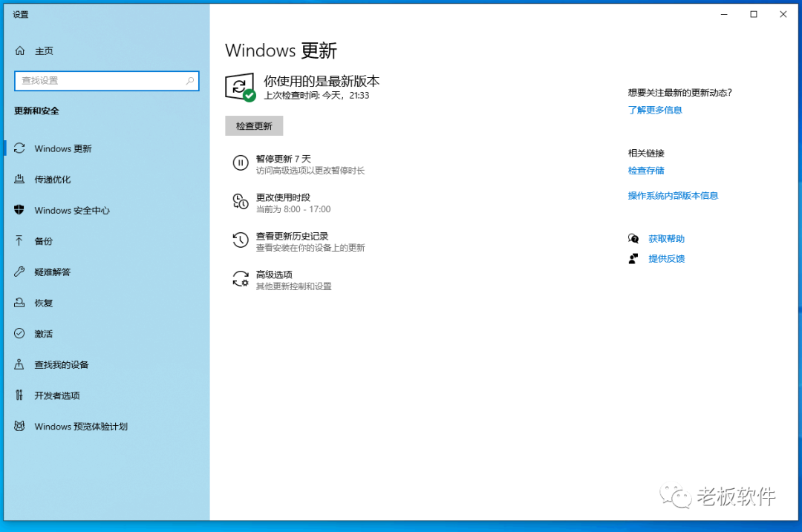
Task: Maximize the 设置 window
Action: pyautogui.click(x=754, y=14)
